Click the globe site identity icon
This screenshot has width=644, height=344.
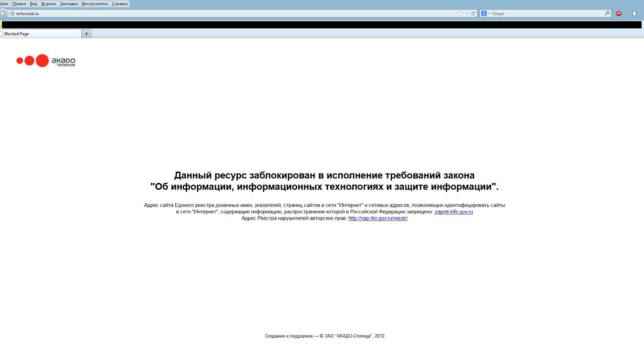pos(12,13)
